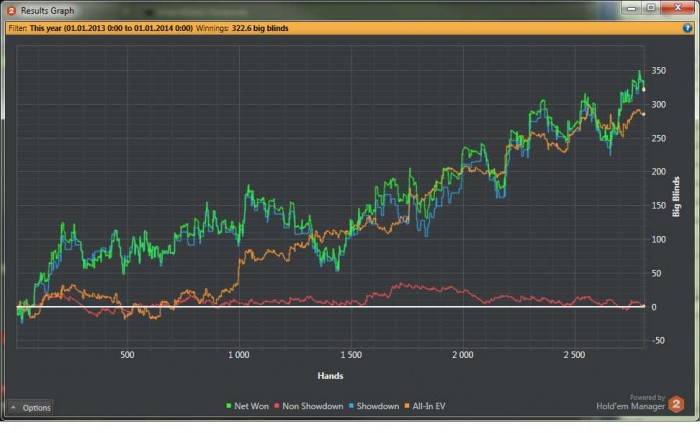Minimize the Results Graph window

click(x=631, y=8)
